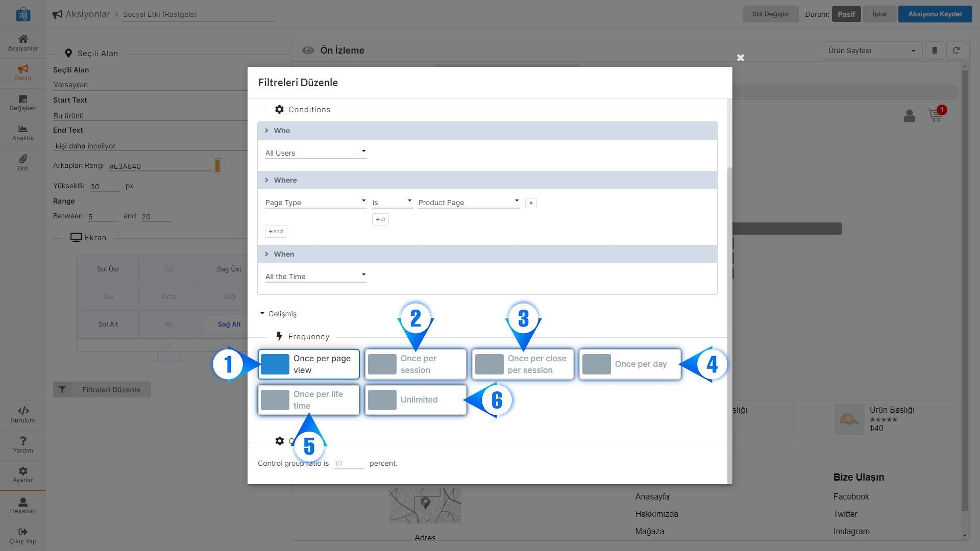Select Once per session frequency
Viewport: 980px width, 551px height.
pos(415,364)
